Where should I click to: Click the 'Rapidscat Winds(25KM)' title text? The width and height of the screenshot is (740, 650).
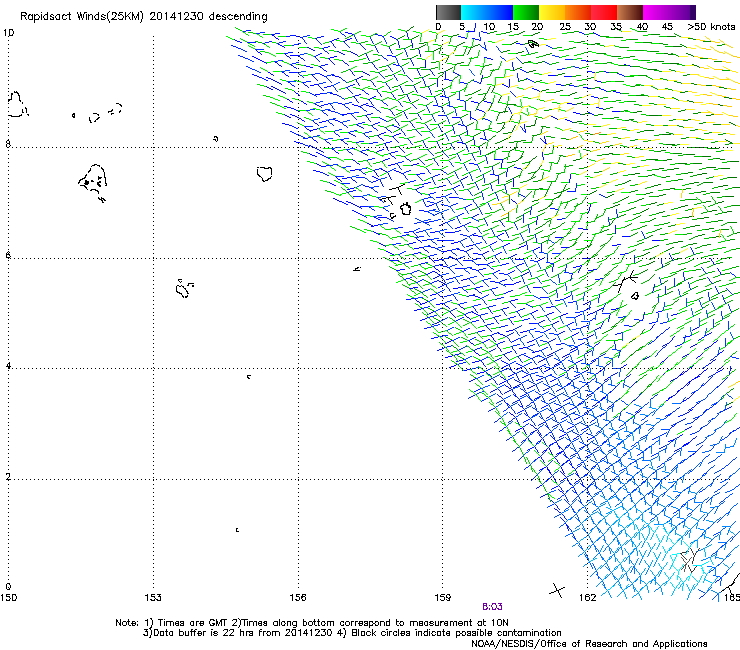[x=82, y=17]
